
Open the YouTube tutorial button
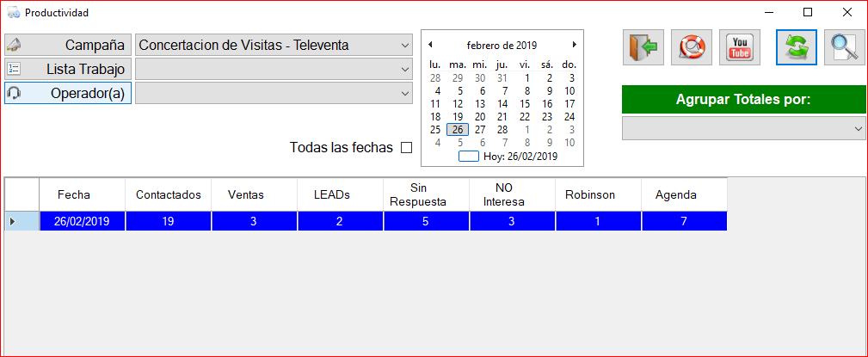pyautogui.click(x=740, y=47)
